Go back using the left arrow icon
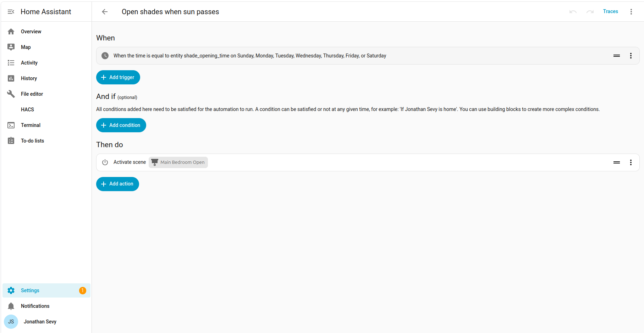The image size is (644, 333). [105, 12]
